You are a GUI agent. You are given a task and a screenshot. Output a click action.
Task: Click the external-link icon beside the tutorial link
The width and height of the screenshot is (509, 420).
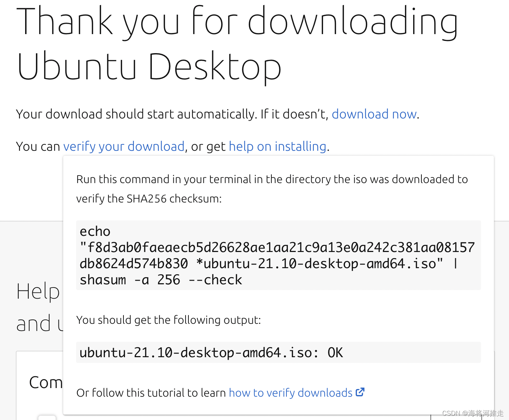pyautogui.click(x=360, y=392)
